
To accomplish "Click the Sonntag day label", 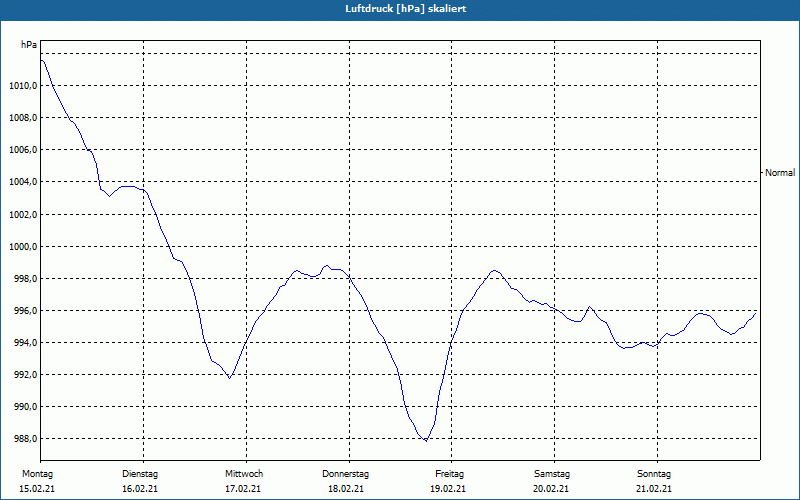I will 654,474.
